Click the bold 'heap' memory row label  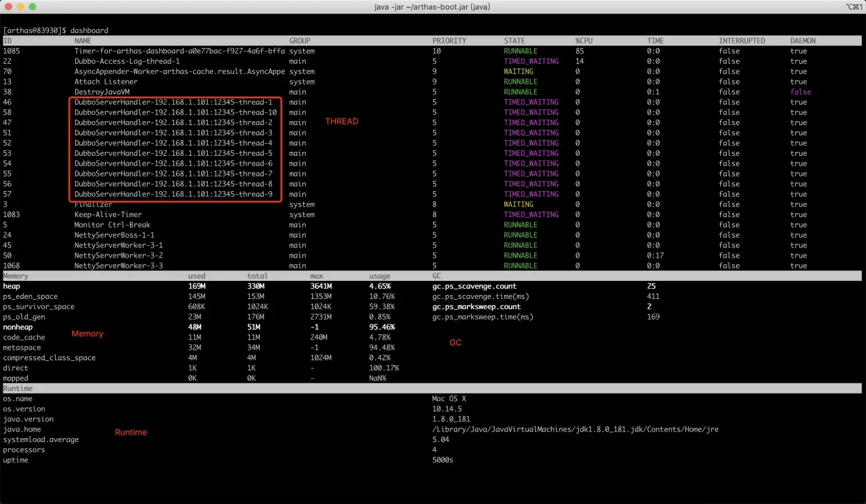coord(11,286)
